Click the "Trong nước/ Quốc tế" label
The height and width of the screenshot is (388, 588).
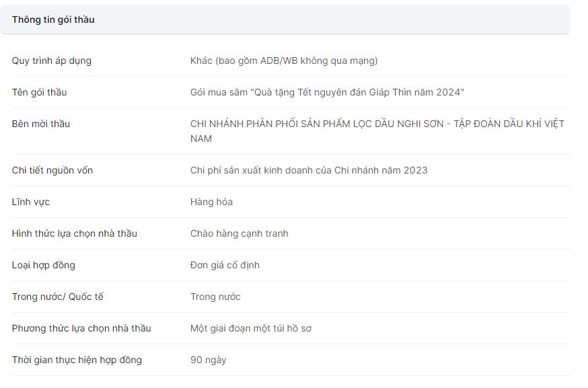(58, 297)
